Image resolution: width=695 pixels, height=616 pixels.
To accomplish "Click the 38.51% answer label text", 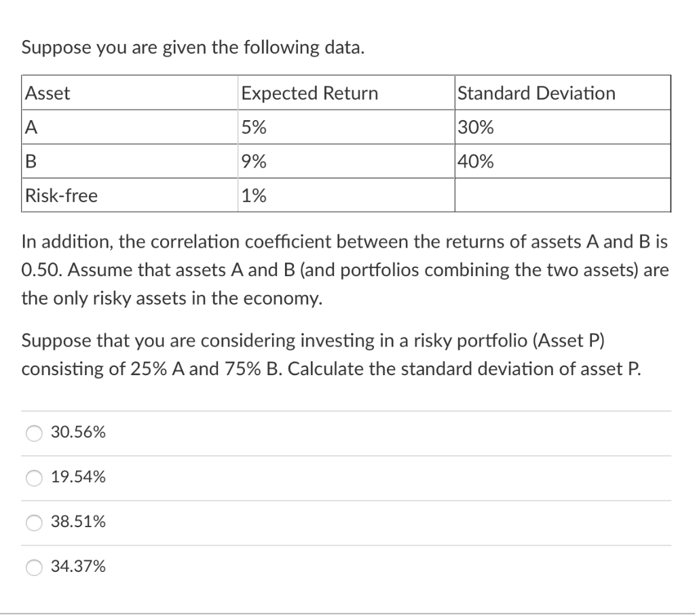I will pos(79,522).
